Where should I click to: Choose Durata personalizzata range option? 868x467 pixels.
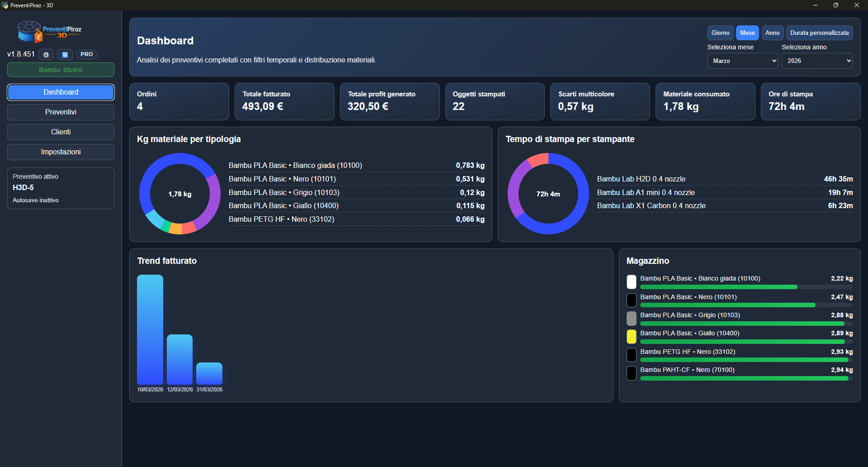[819, 33]
